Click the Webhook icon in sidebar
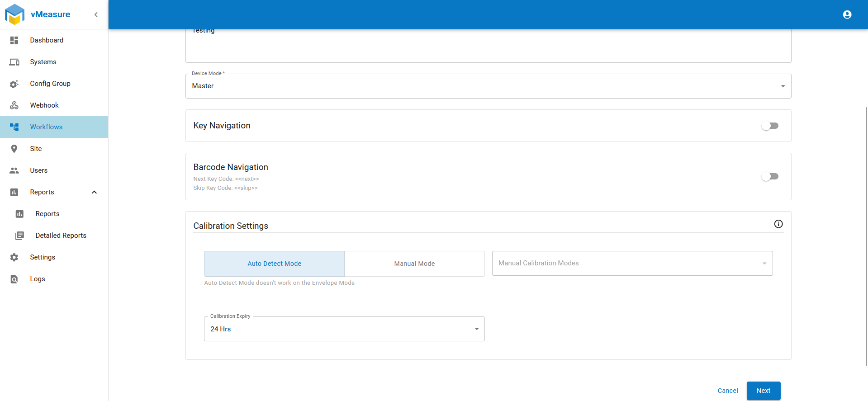 pyautogui.click(x=14, y=105)
